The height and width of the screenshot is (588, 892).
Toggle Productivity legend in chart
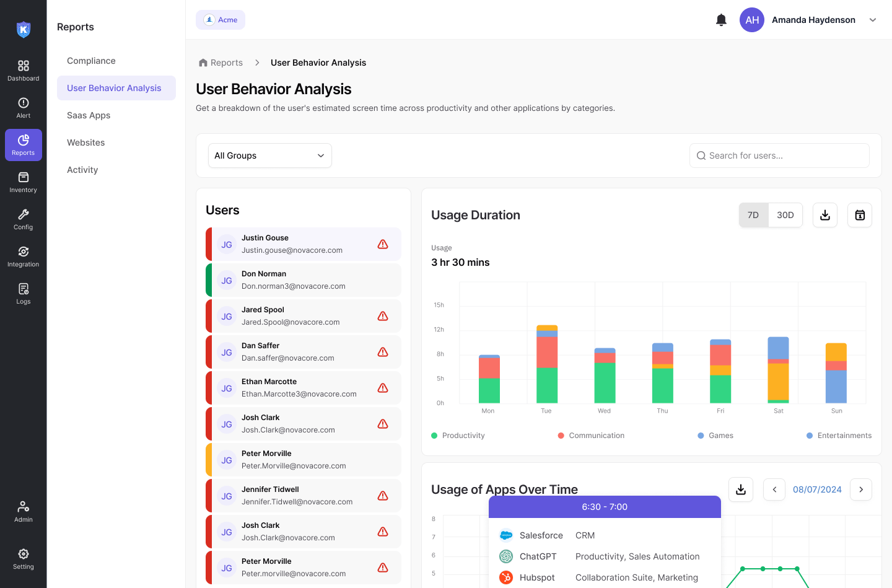pyautogui.click(x=458, y=436)
